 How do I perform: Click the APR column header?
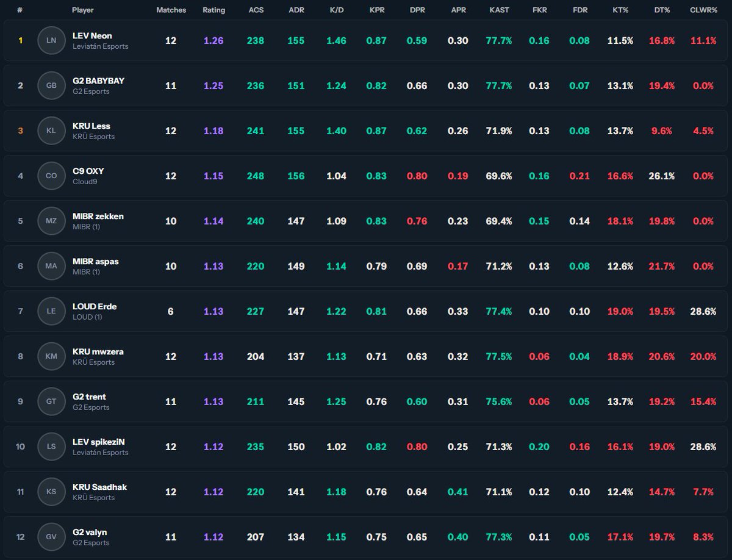coord(458,10)
